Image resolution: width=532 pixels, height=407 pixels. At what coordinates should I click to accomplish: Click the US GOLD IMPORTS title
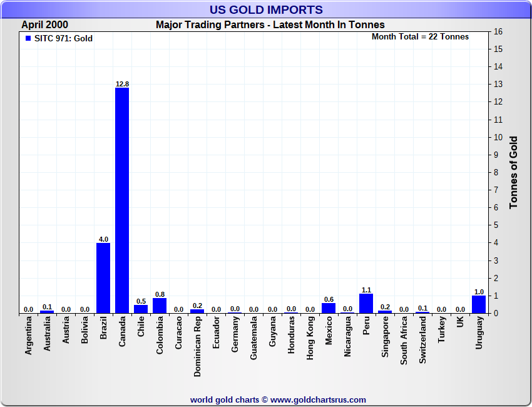266,9
